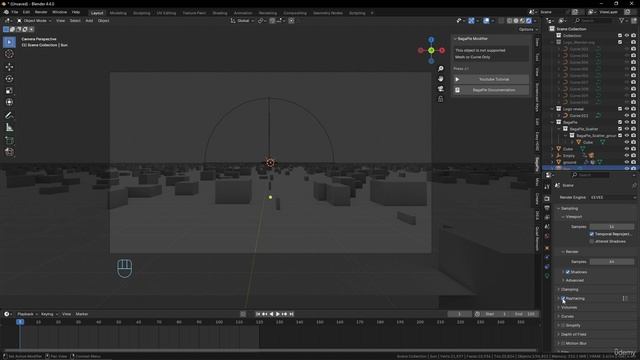Open the timeline Keying menu
This screenshot has height=360, width=640.
coord(49,314)
